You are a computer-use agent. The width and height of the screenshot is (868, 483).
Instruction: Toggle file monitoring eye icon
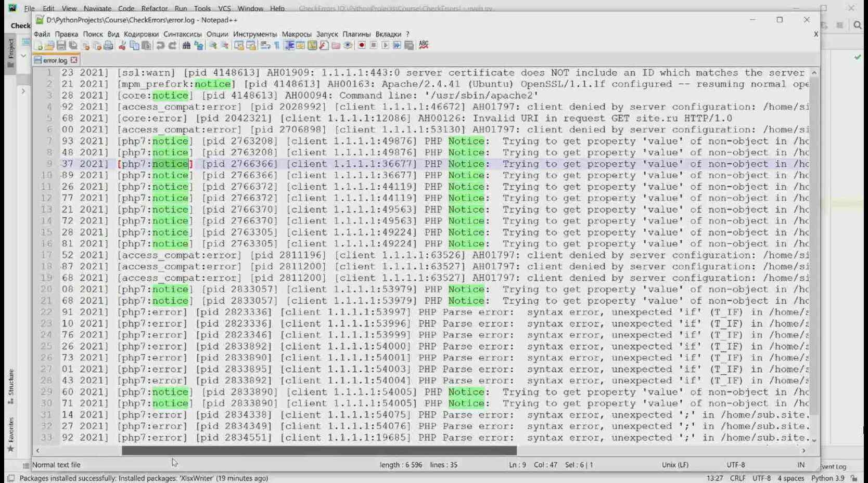click(348, 45)
